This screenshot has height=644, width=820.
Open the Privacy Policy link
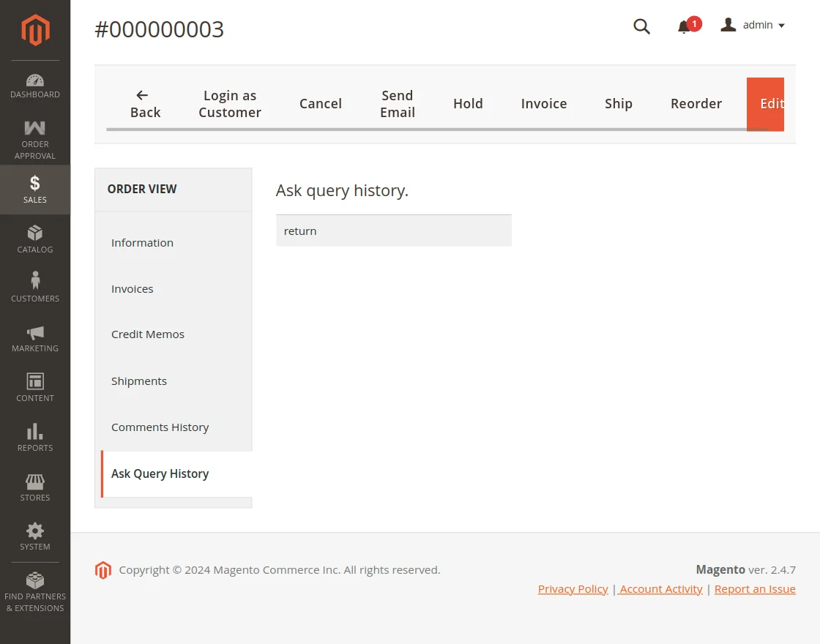[x=573, y=588]
